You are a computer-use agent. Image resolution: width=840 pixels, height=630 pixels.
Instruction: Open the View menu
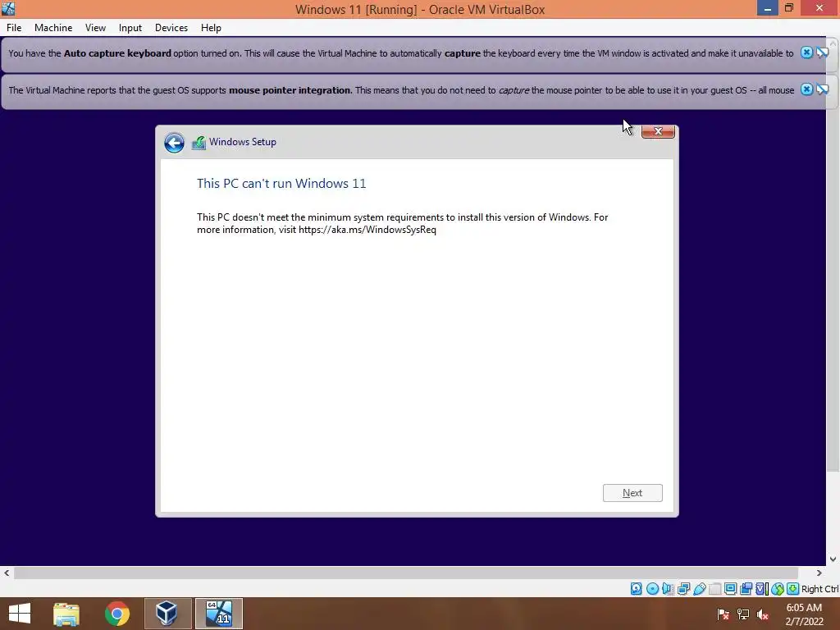click(x=95, y=28)
